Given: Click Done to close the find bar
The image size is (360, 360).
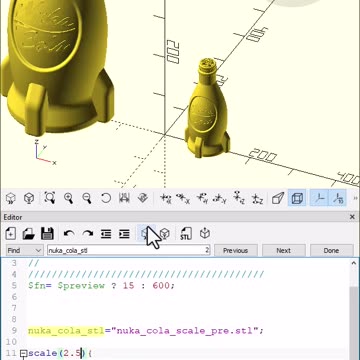Looking at the screenshot, I should (x=331, y=250).
